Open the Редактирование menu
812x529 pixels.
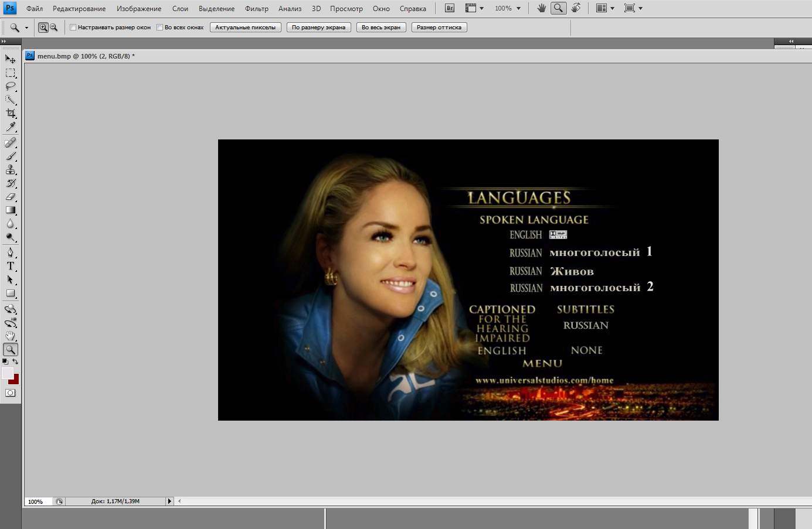79,9
